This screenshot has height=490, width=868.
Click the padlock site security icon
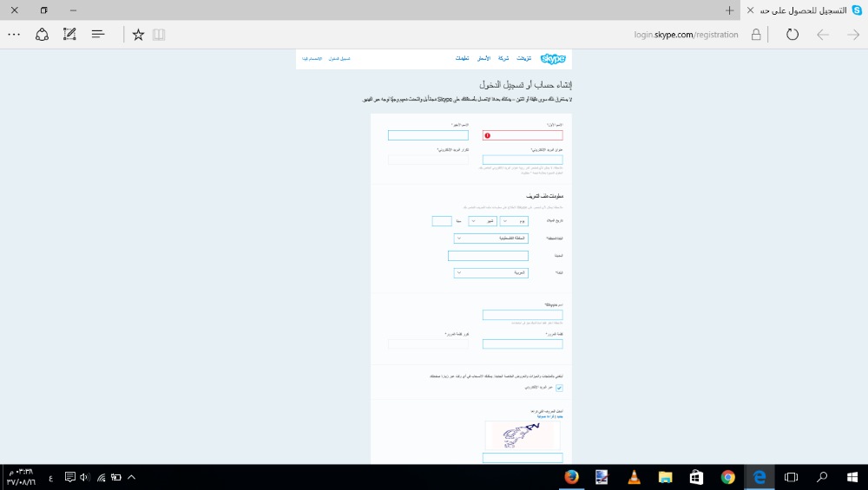(x=756, y=35)
